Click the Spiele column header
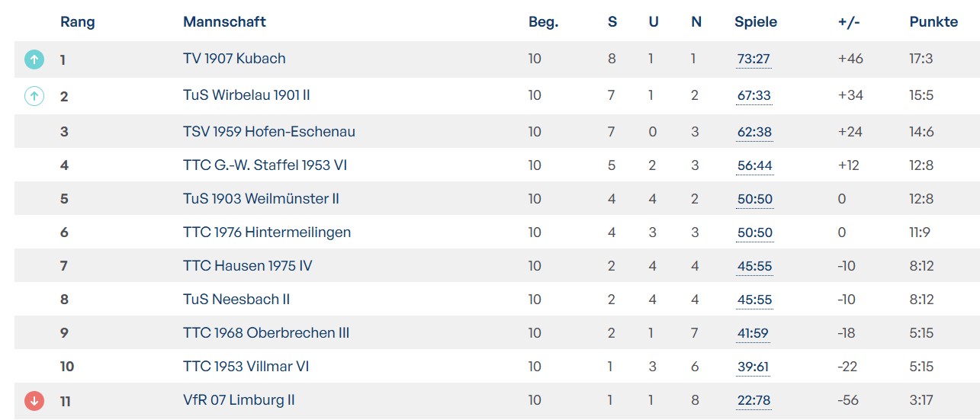Viewport: 980px width, 420px height. tap(756, 22)
